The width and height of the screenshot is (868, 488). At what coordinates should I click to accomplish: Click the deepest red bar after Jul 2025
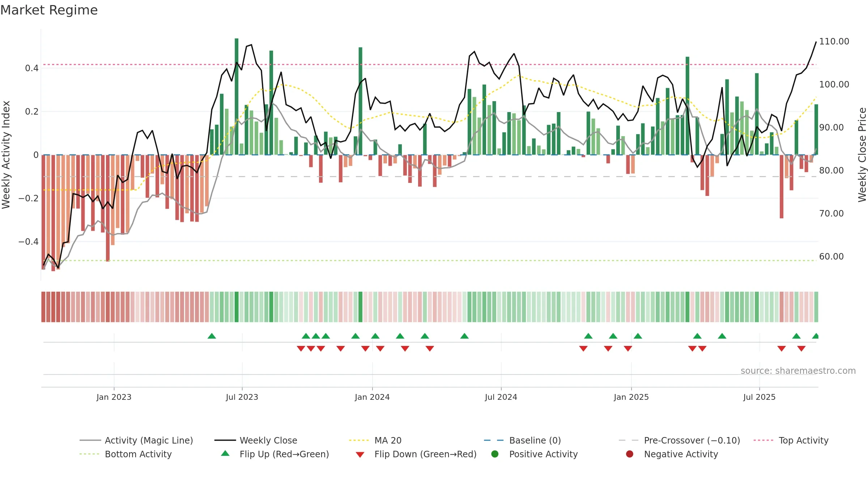pyautogui.click(x=782, y=187)
